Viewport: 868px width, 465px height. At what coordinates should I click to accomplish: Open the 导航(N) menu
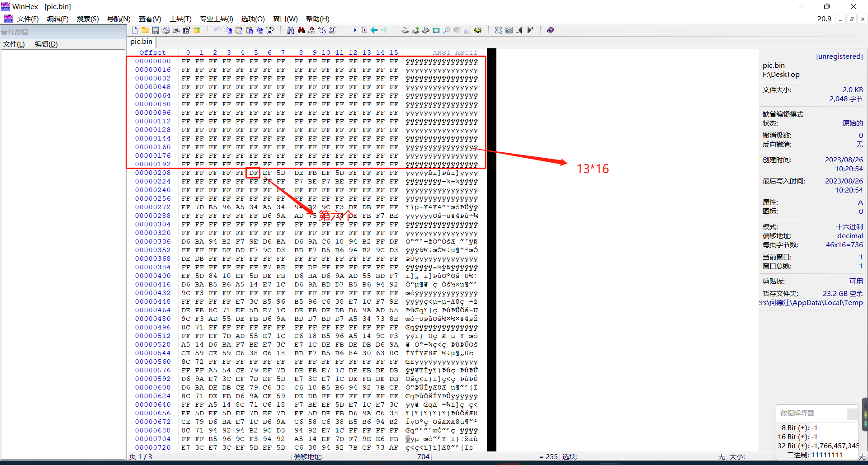coord(118,19)
